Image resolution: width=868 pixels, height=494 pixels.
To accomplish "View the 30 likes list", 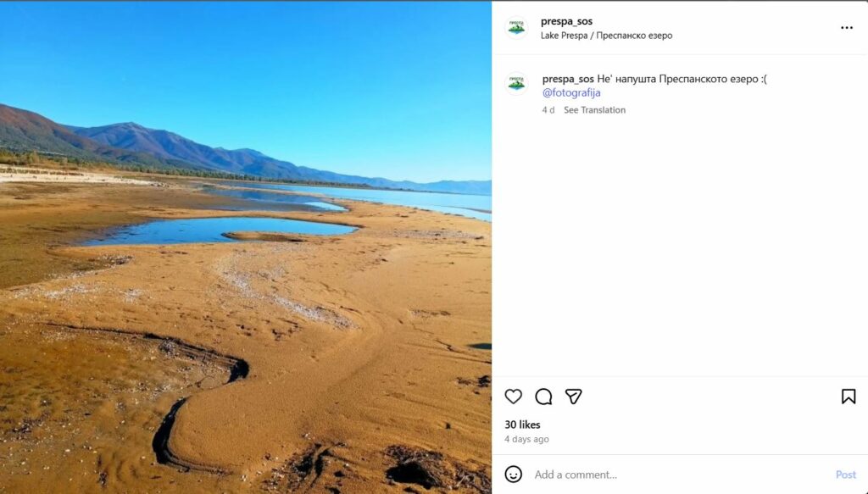I will 522,425.
